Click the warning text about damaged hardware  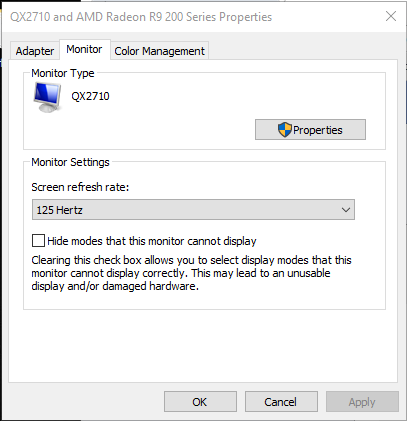191,273
